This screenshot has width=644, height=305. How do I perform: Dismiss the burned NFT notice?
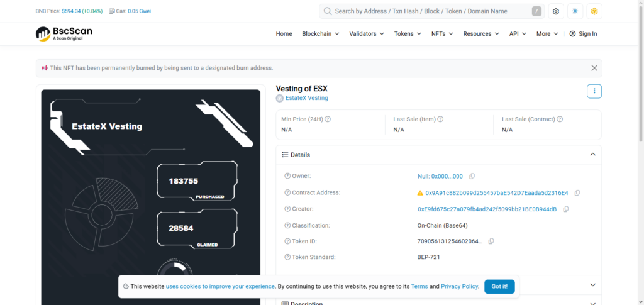tap(594, 68)
